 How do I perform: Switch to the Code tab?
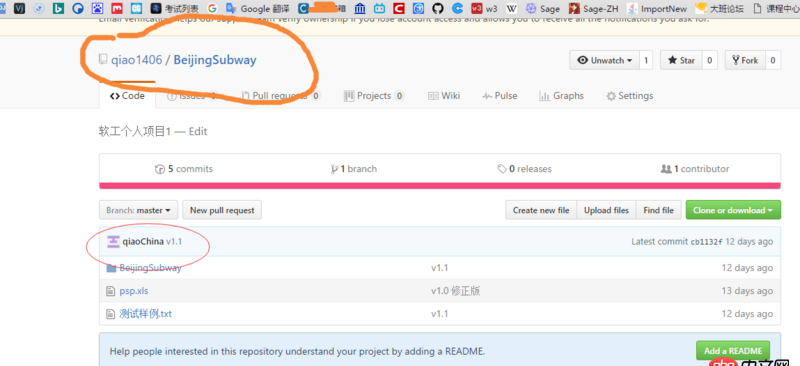point(127,96)
